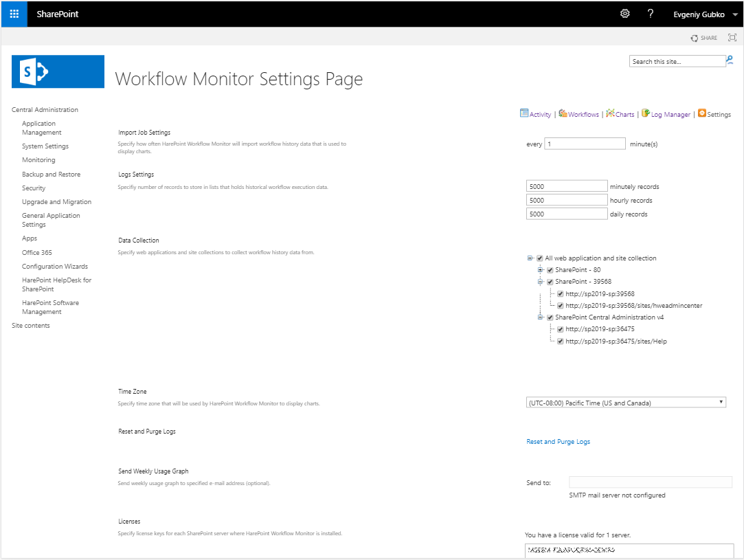Image resolution: width=744 pixels, height=560 pixels.
Task: Open the settings gear menu
Action: click(x=624, y=14)
